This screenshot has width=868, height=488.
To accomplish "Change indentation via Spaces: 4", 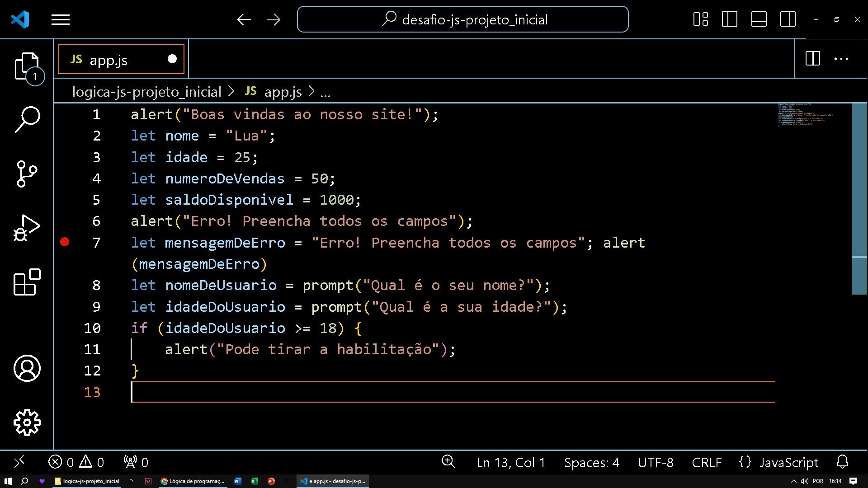I will tap(591, 463).
